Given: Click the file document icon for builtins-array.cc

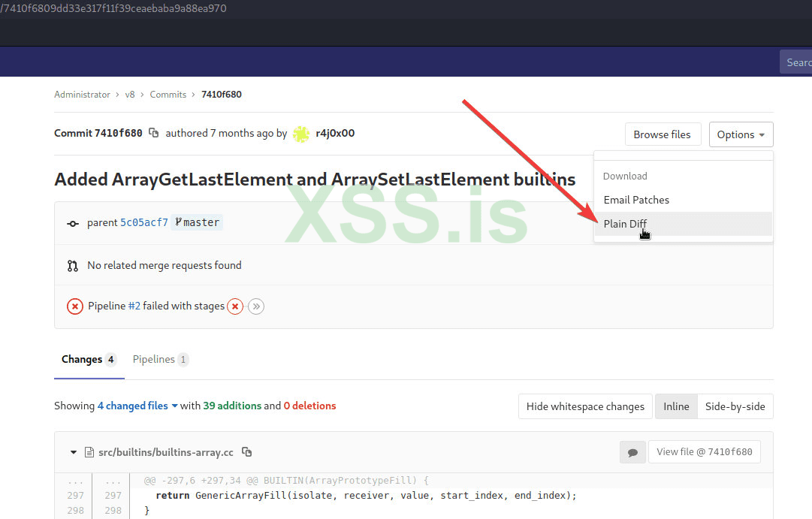Looking at the screenshot, I should pos(89,452).
